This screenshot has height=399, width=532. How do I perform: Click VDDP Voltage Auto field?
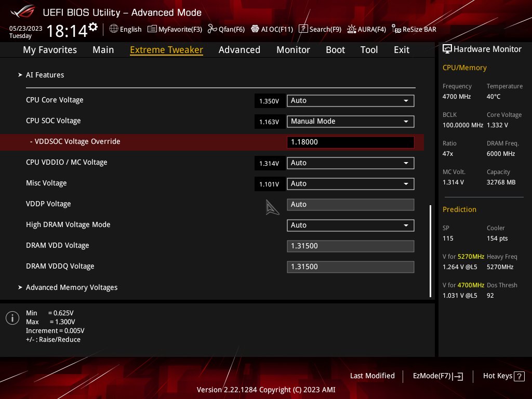350,205
